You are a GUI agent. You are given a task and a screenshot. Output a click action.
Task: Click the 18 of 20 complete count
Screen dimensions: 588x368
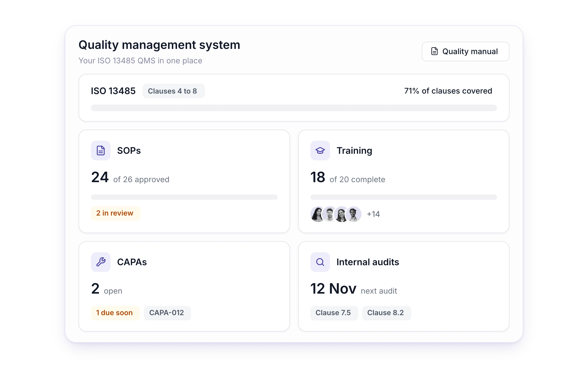coord(348,177)
